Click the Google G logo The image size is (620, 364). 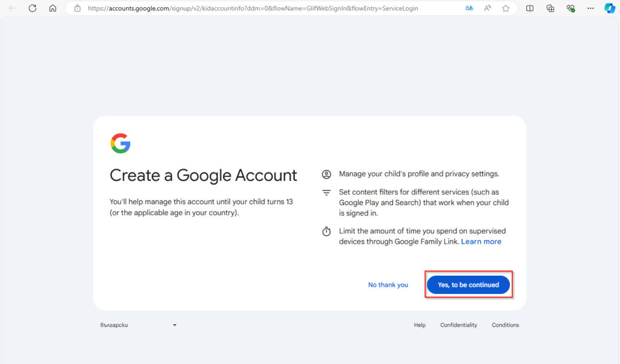[120, 143]
